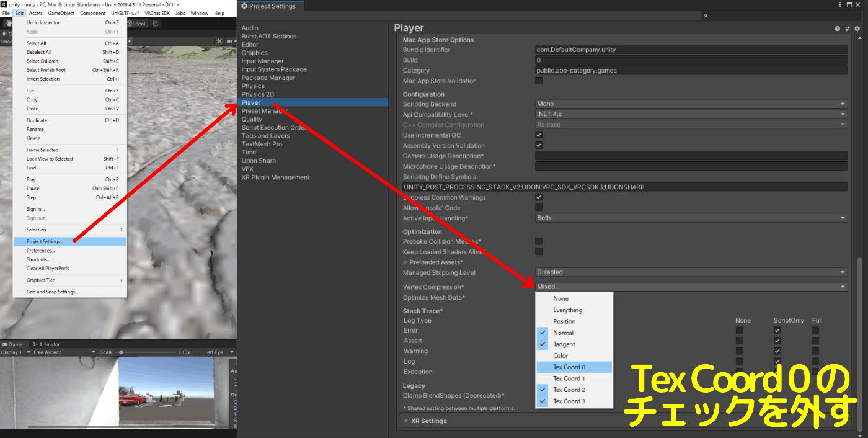Choose Preferences... in Edit menu
This screenshot has height=438, width=868.
tap(69, 251)
